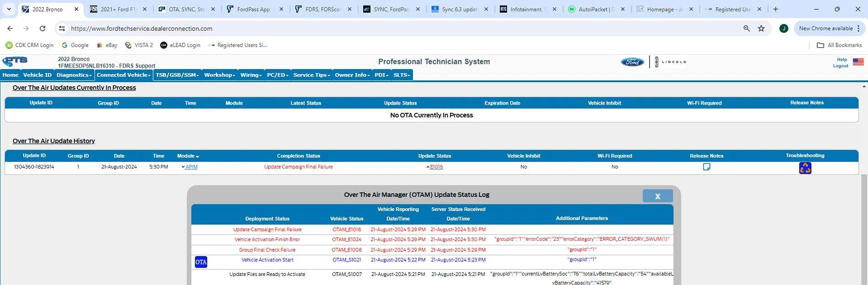Click the Help link
The image size is (868, 285).
842,59
